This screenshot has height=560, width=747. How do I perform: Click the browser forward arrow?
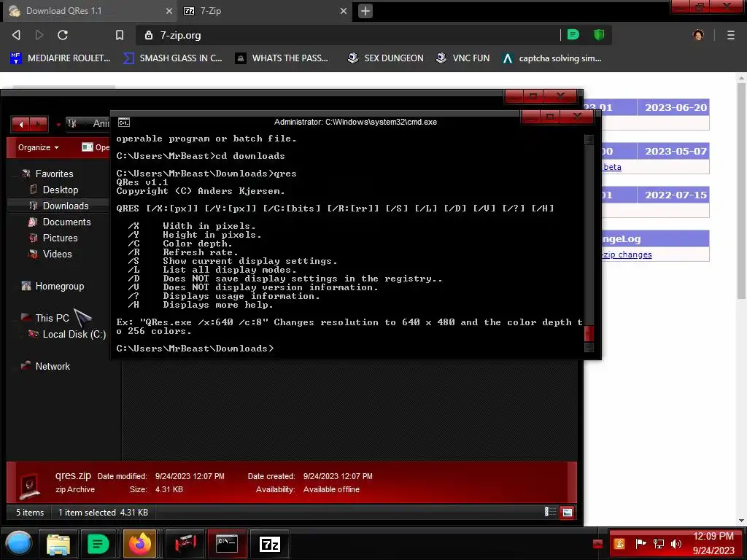point(39,35)
